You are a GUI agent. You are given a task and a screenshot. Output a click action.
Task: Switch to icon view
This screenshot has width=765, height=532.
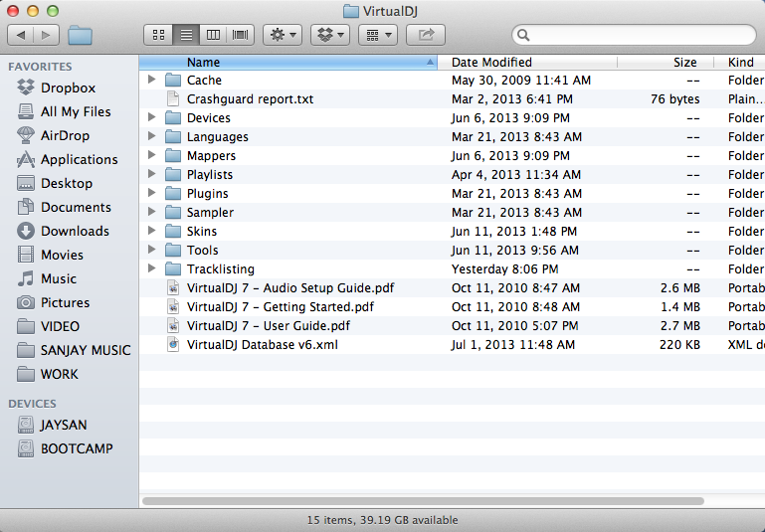(x=158, y=35)
